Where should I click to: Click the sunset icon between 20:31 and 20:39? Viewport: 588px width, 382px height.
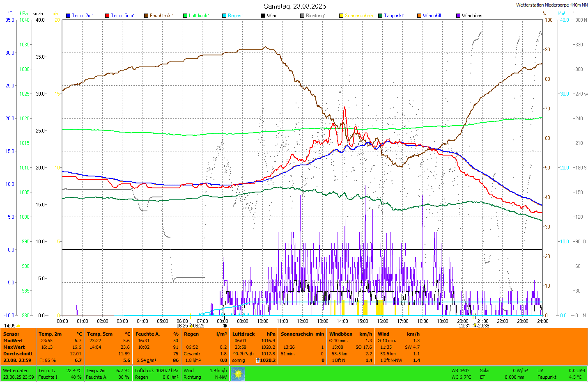pyautogui.click(x=475, y=325)
